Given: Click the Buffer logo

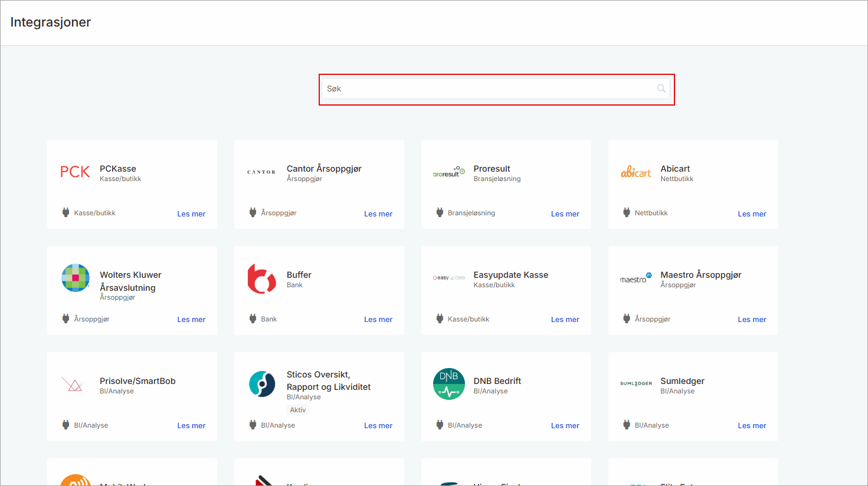Looking at the screenshot, I should (262, 278).
